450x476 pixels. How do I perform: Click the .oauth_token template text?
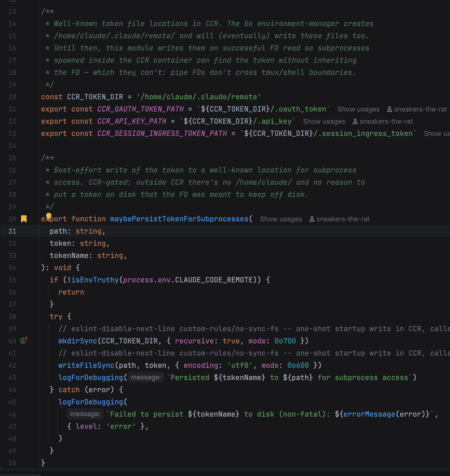[298, 109]
